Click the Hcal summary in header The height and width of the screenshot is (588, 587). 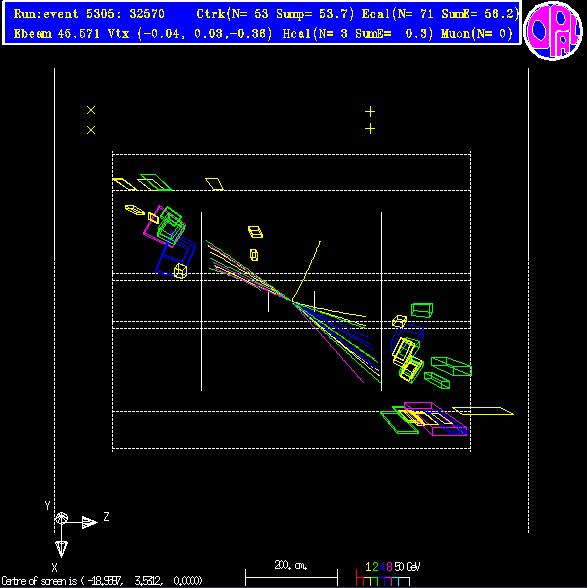[x=357, y=34]
